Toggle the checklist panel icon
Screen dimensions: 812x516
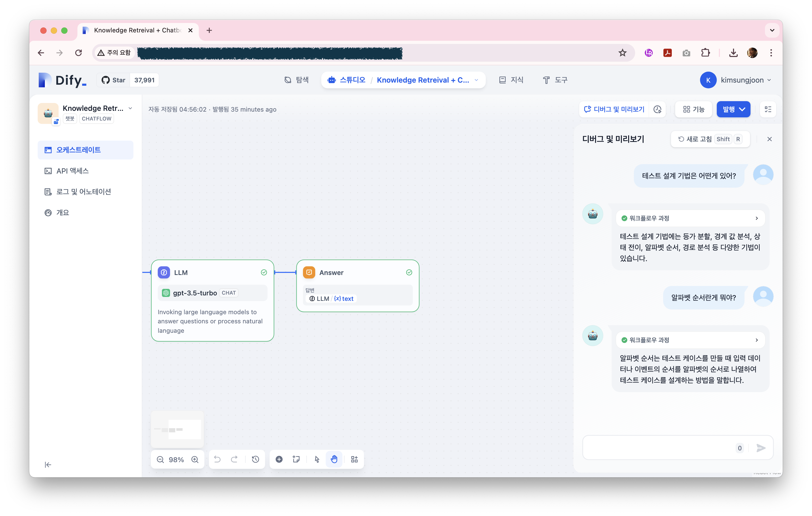(768, 109)
